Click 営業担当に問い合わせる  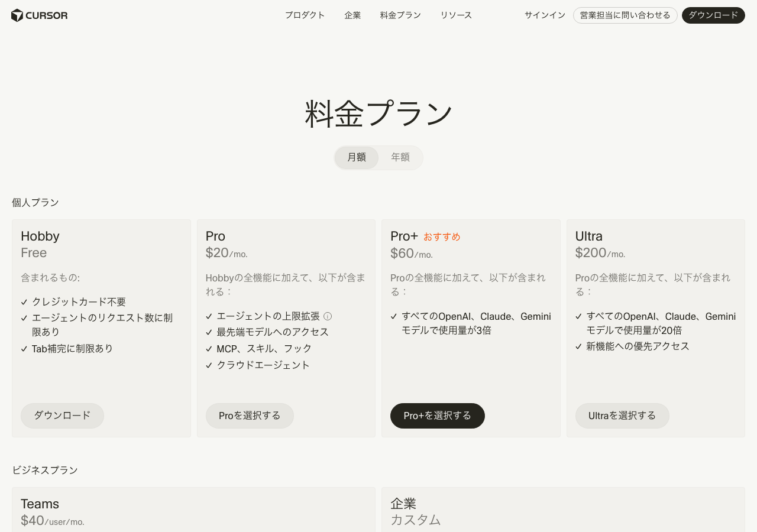625,15
